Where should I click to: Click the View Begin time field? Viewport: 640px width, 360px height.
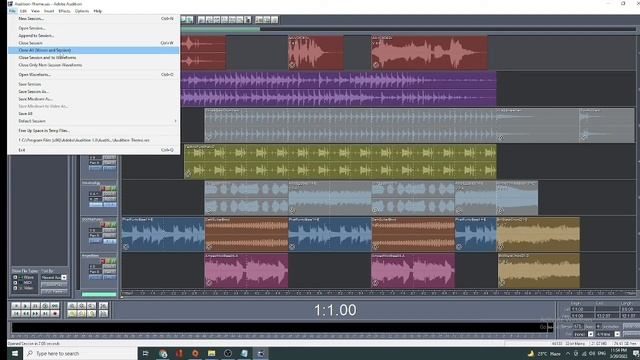[x=582, y=316]
